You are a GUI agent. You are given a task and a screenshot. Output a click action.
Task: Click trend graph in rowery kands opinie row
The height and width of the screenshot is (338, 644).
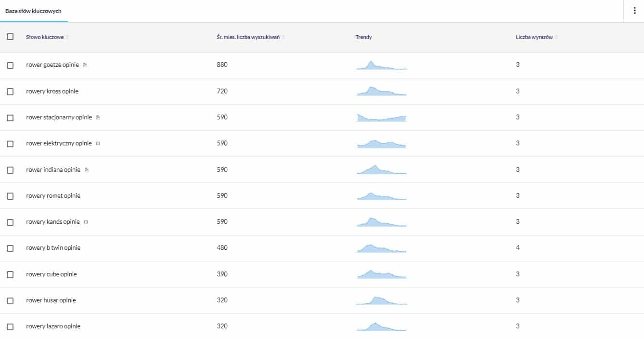[x=382, y=221]
